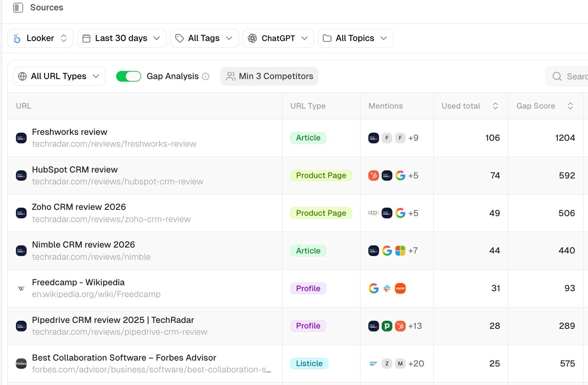
Task: Click the Z mention badge in Forbes row
Action: pos(387,364)
